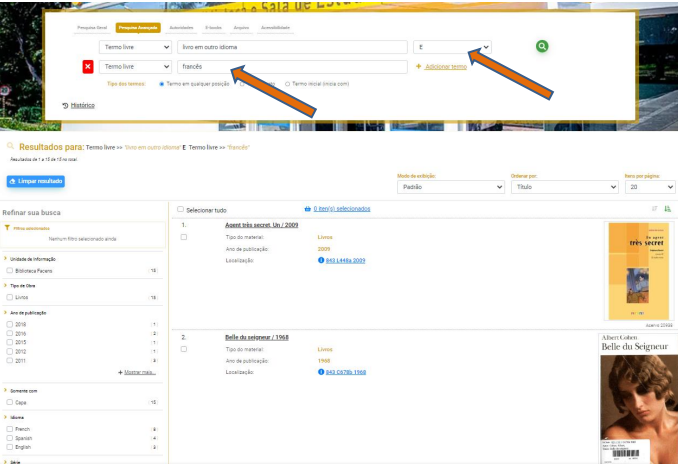Click the Limpar resultado button

click(36, 181)
